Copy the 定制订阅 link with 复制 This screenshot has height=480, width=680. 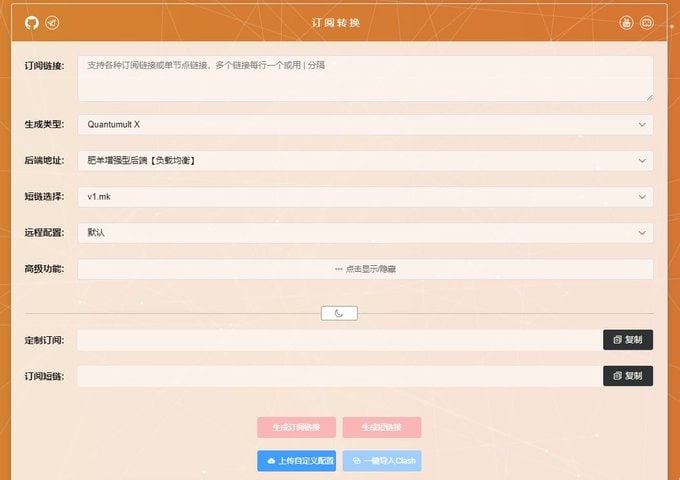click(x=628, y=340)
